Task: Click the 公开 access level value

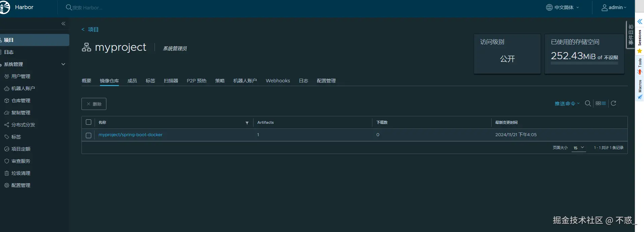Action: 507,59
